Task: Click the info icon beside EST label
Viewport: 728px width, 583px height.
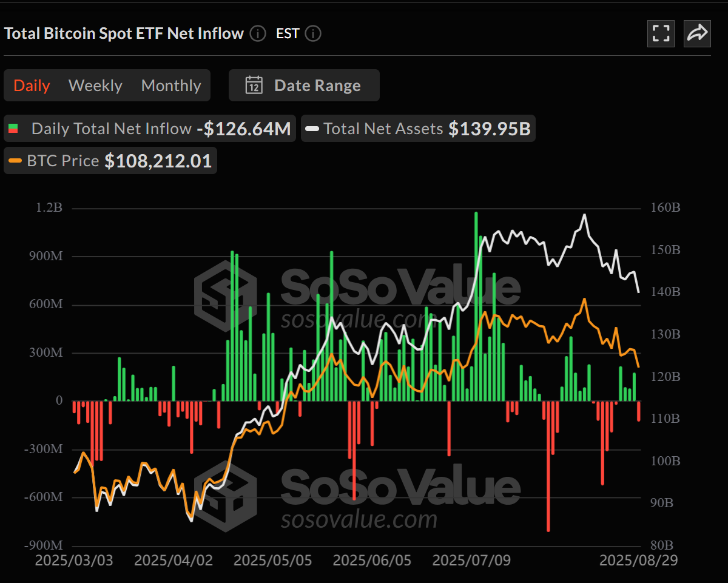Action: (x=313, y=34)
